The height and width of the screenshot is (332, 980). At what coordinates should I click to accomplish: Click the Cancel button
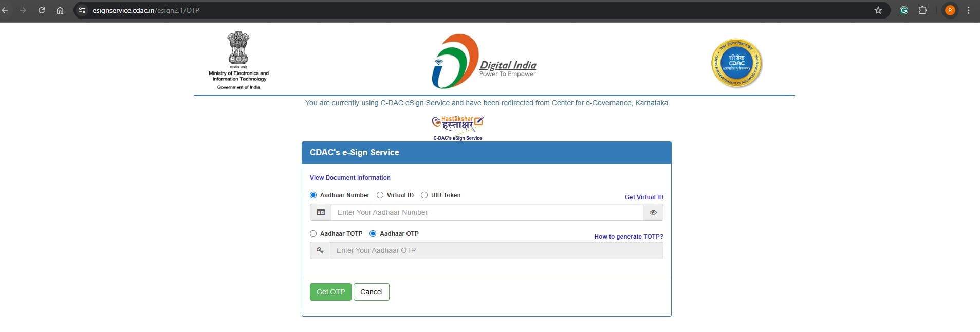click(x=371, y=292)
